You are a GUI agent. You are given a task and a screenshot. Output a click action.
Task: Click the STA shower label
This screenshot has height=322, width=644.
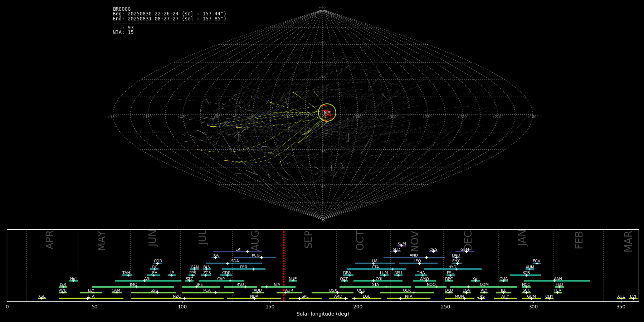pos(375,285)
